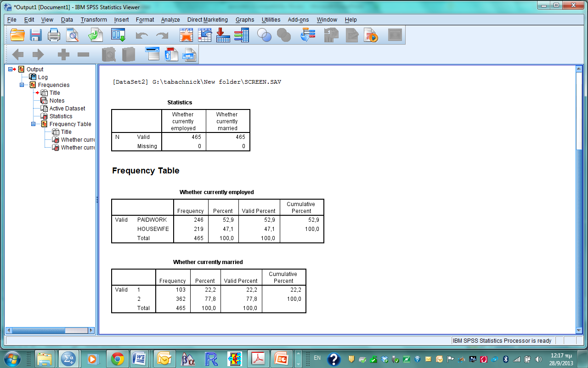588x368 pixels.
Task: Select the Notes item in the outline
Action: tap(57, 101)
